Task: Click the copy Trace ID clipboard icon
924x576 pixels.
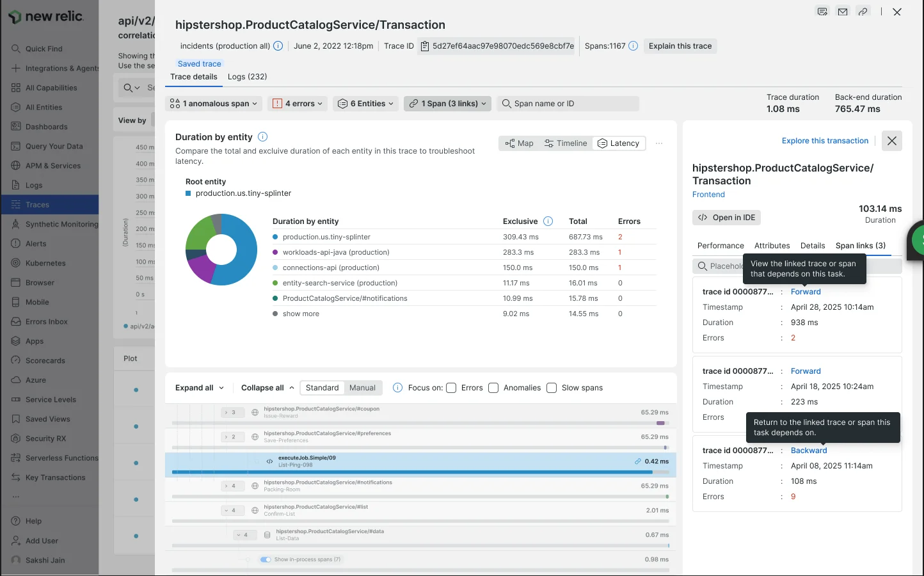Action: [424, 46]
